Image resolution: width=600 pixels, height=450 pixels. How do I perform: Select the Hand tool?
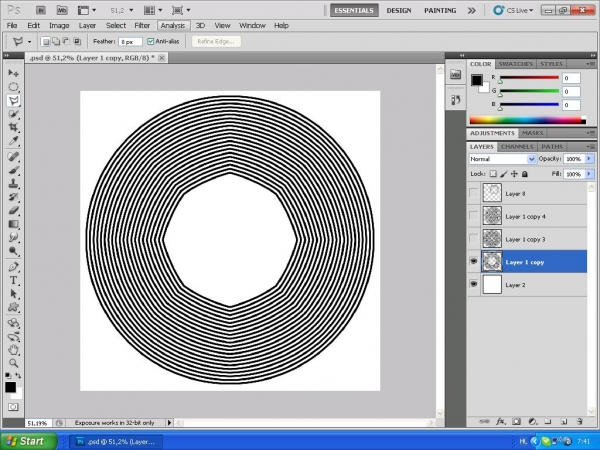pyautogui.click(x=13, y=350)
